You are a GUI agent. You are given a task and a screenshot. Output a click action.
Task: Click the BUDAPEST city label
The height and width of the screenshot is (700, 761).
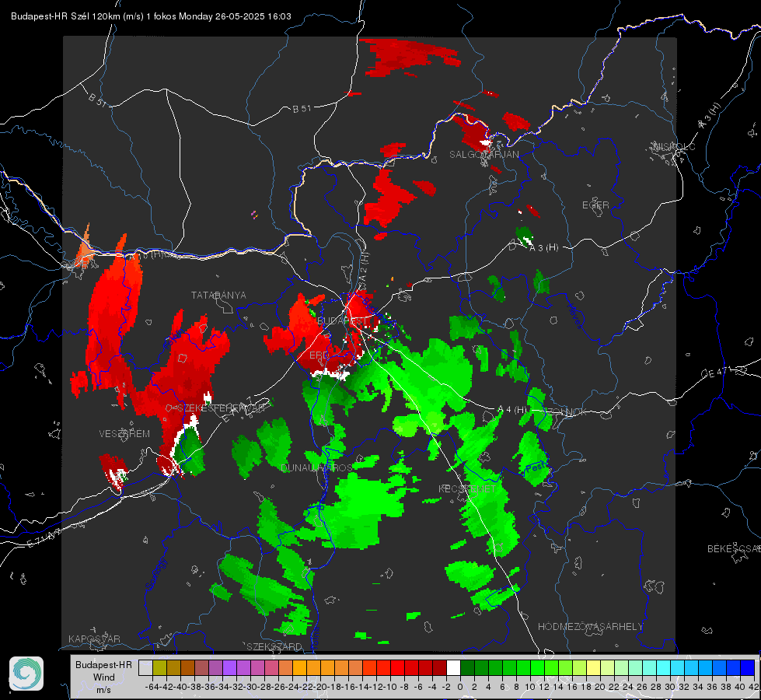(x=342, y=321)
